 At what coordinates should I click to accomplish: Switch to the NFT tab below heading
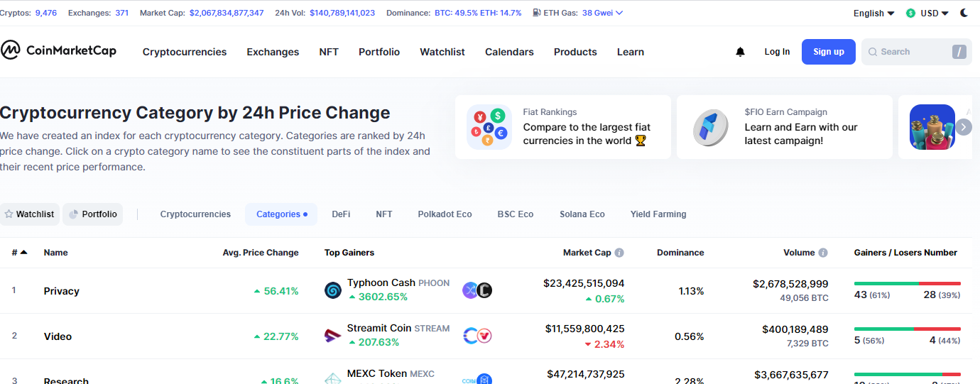click(383, 214)
